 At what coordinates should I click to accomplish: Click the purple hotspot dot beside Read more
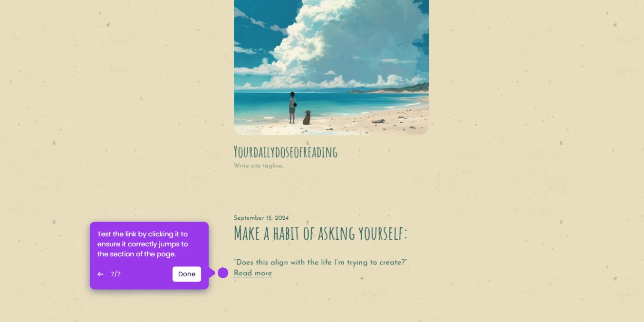[x=223, y=273]
